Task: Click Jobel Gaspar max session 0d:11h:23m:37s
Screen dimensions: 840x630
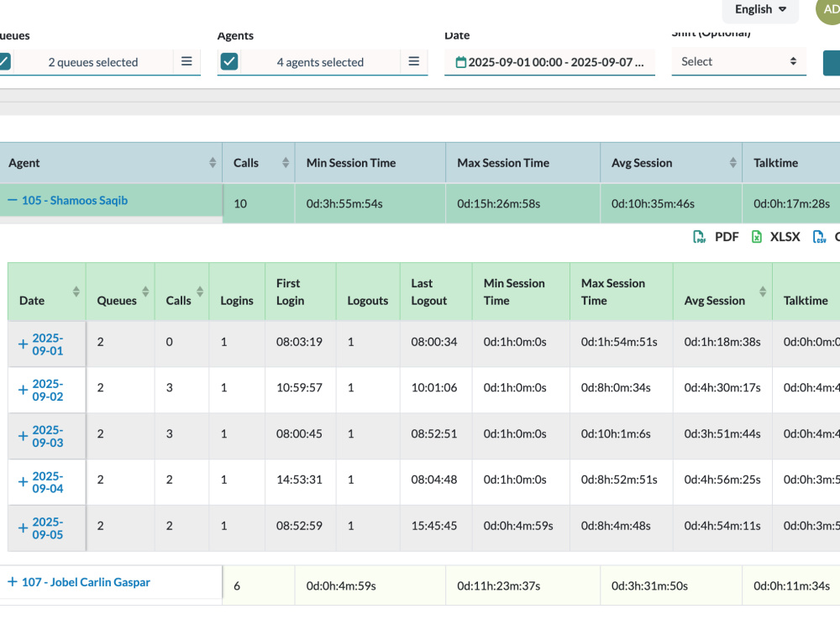Action: click(x=499, y=586)
